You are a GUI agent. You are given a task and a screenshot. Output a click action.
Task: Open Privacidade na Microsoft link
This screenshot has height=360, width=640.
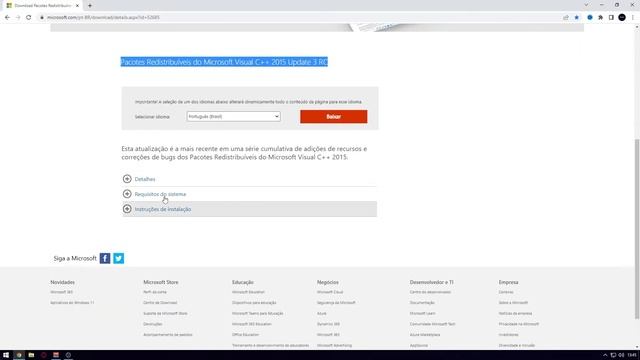[519, 324]
